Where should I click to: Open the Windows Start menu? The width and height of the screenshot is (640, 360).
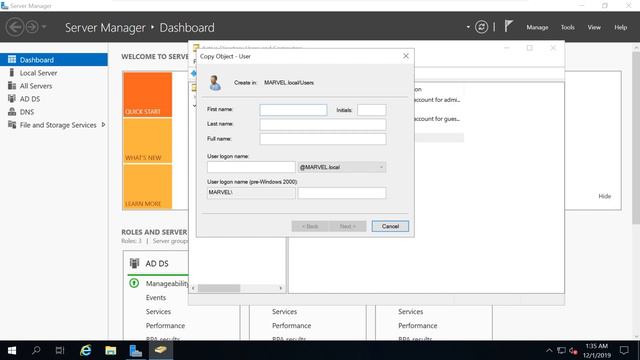(12, 350)
